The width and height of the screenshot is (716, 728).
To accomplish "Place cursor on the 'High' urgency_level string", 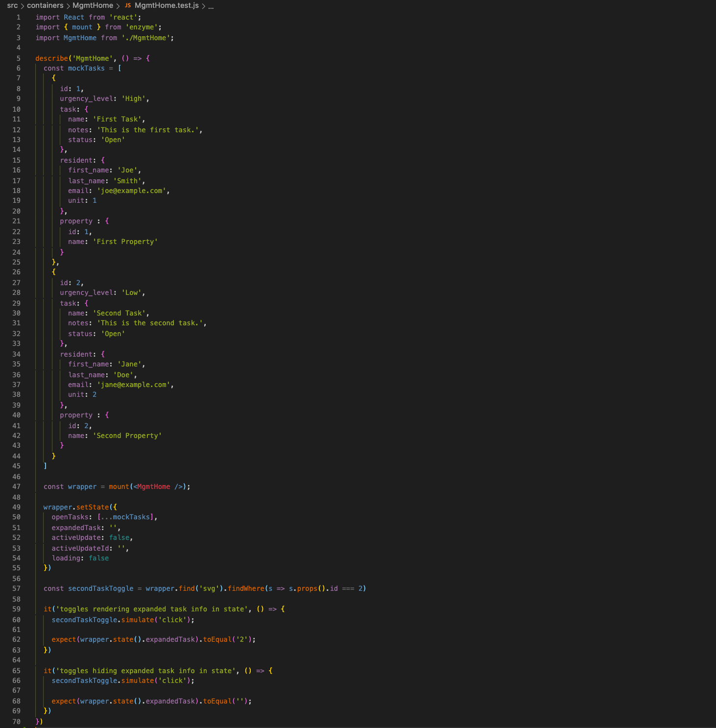I will 134,98.
